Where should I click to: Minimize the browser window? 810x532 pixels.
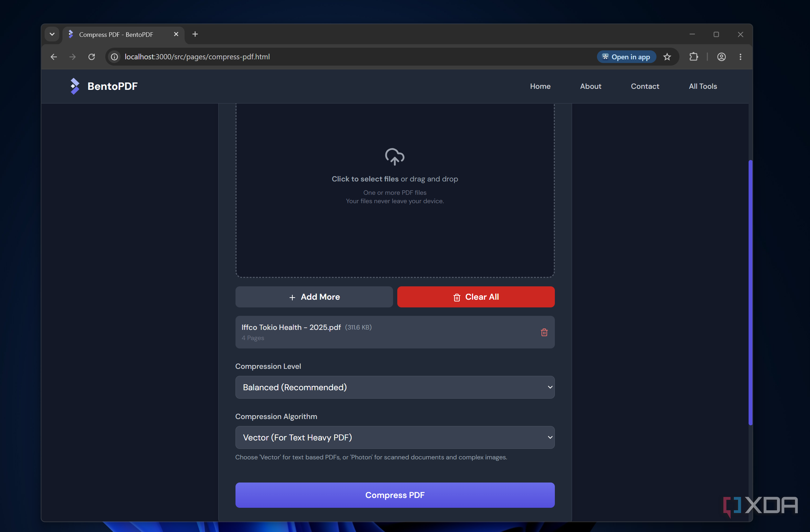coord(692,34)
